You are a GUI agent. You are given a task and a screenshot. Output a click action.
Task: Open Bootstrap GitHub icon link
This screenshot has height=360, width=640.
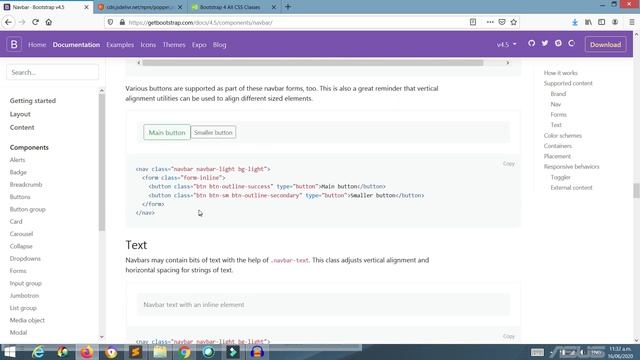[x=531, y=43]
